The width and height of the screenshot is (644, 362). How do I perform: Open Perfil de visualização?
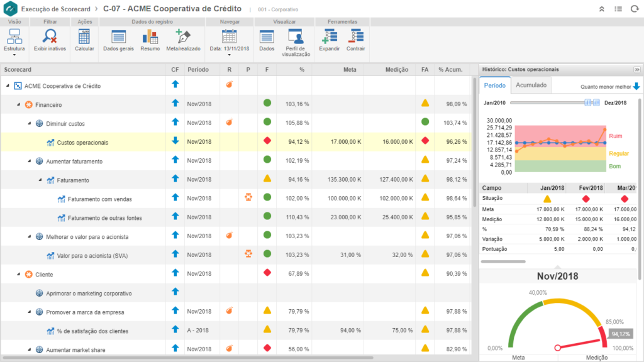[296, 42]
